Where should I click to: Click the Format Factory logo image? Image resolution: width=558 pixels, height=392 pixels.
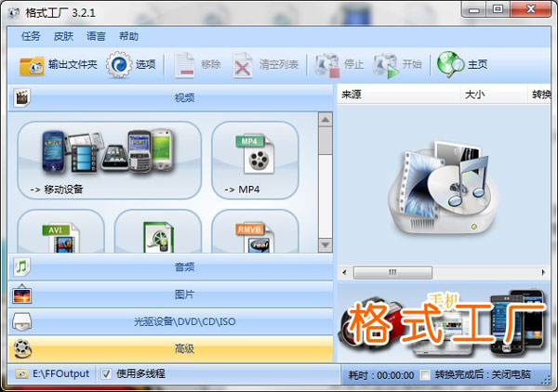tap(443, 188)
